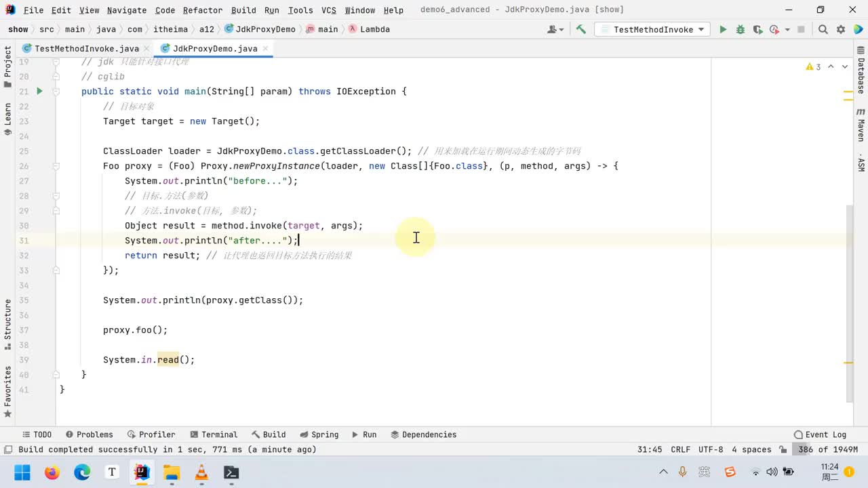The height and width of the screenshot is (488, 868).
Task: Click the Firefox icon in the taskbar
Action: 52,472
